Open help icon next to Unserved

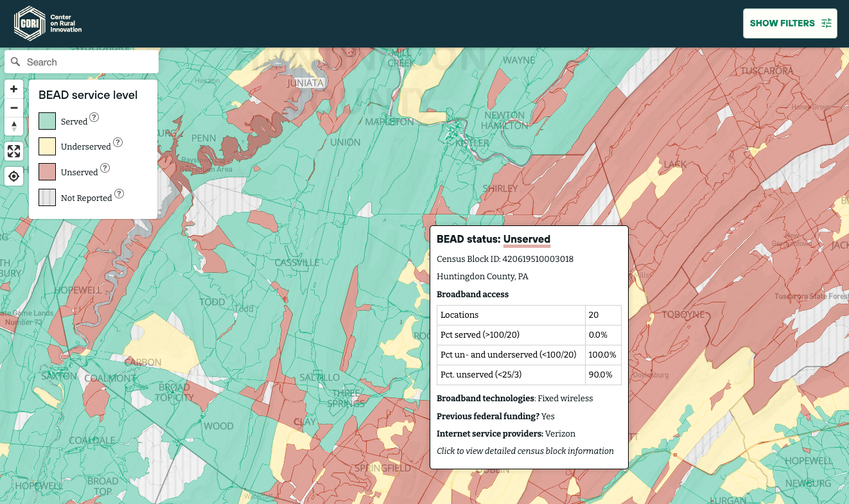pos(105,168)
